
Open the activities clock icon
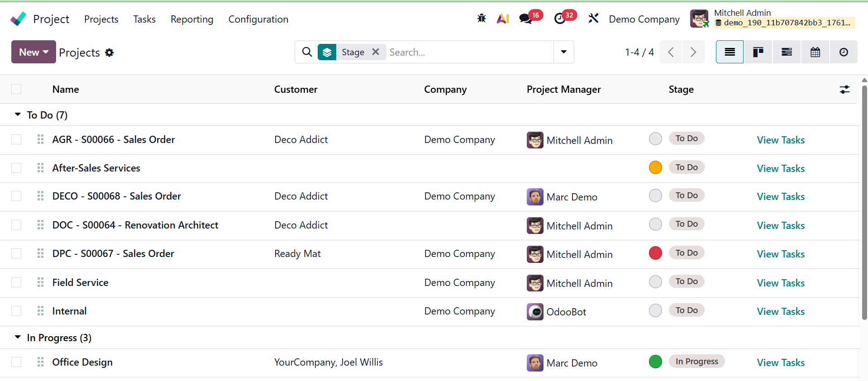[x=560, y=19]
